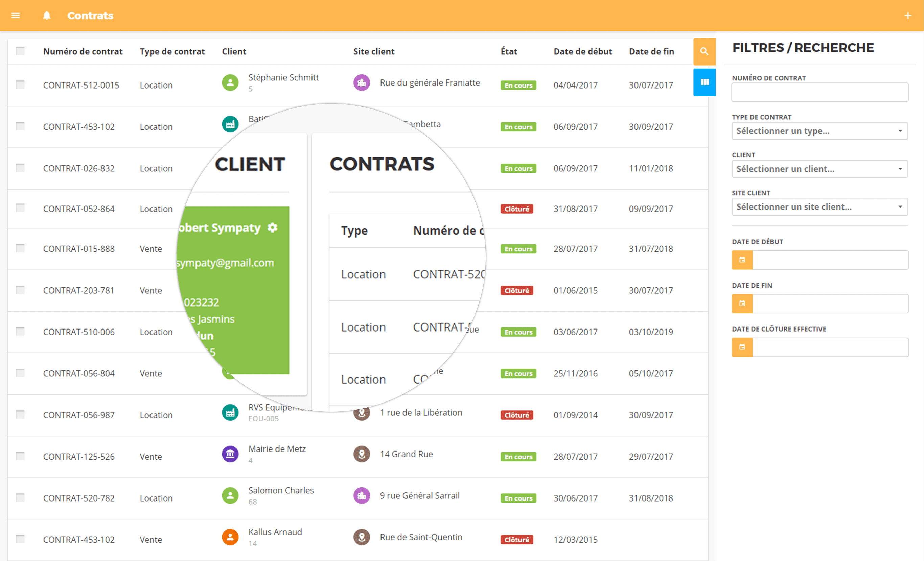Open client Salomon Charles link
The height and width of the screenshot is (561, 924).
coord(281,491)
